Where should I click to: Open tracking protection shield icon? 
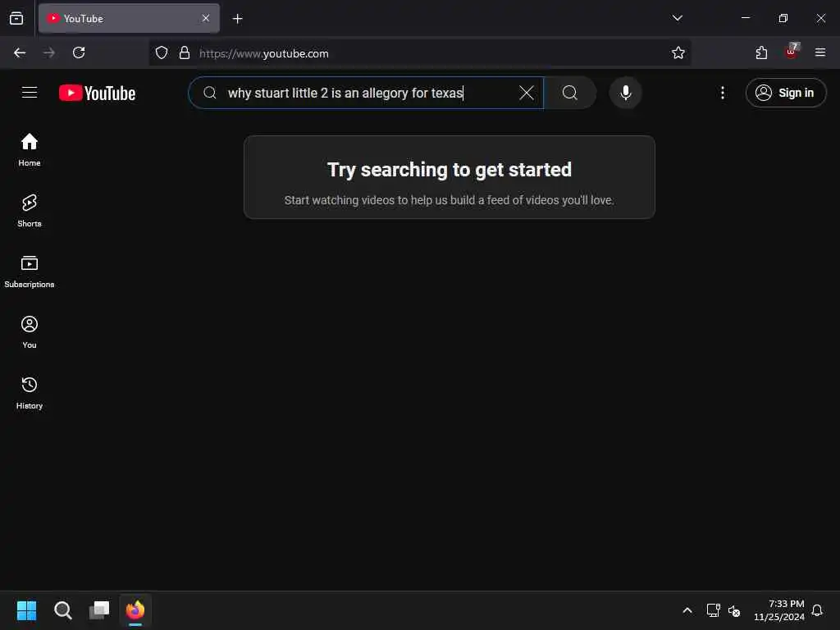click(x=162, y=53)
